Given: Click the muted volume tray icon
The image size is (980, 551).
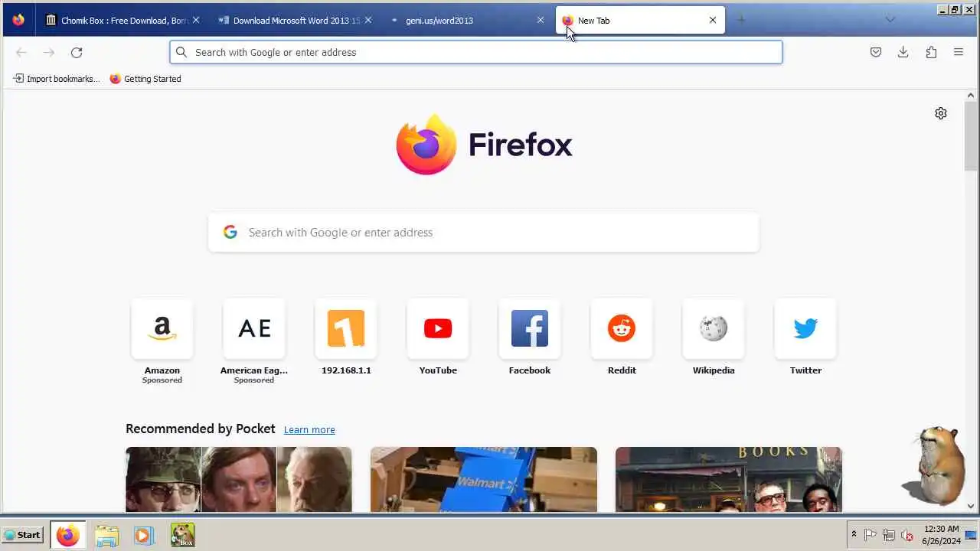Looking at the screenshot, I should (907, 535).
